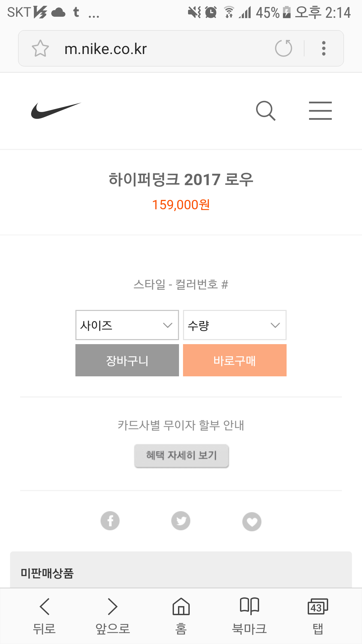This screenshot has height=644, width=362.
Task: Click the 바로구매 buy now button
Action: [x=235, y=360]
